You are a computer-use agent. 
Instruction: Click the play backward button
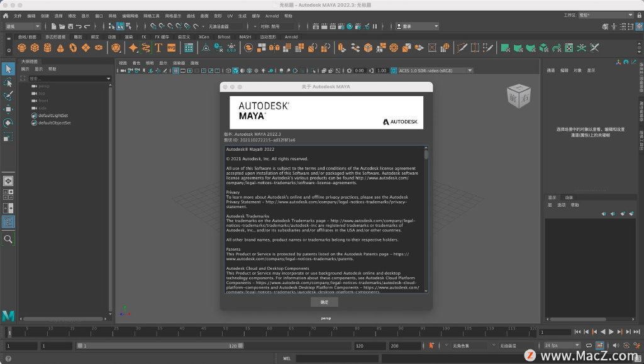[x=603, y=331]
